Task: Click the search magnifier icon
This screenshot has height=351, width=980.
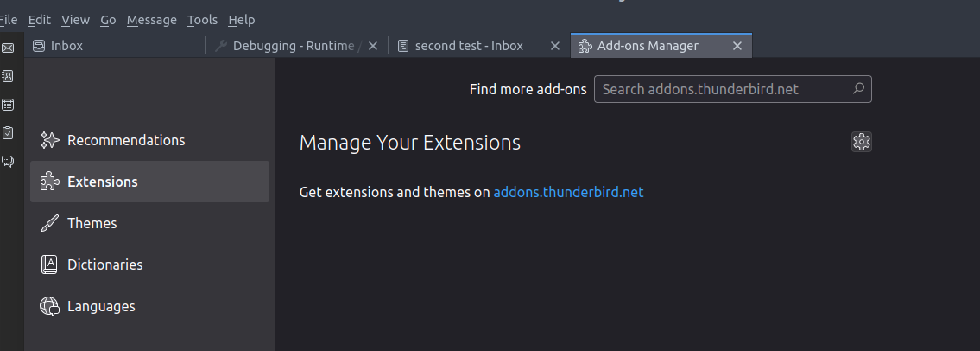Action: click(858, 89)
